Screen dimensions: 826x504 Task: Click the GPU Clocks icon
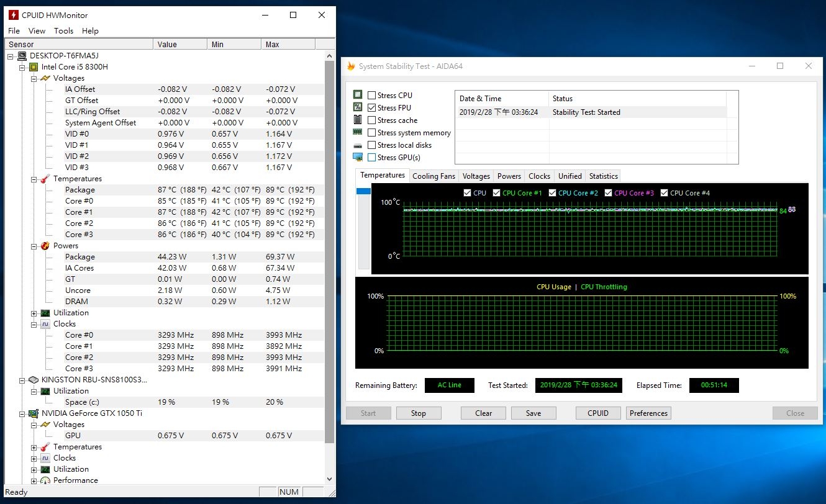[45, 458]
